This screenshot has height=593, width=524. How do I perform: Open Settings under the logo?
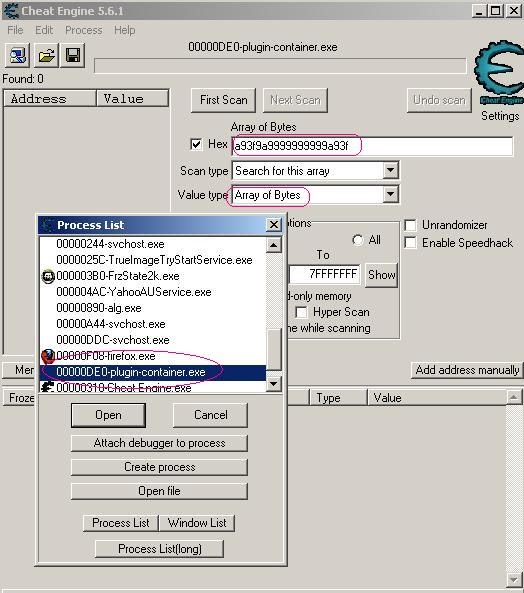coord(500,116)
